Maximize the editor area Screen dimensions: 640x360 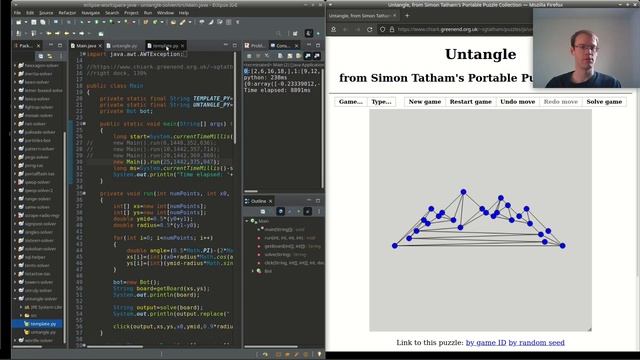tap(235, 45)
